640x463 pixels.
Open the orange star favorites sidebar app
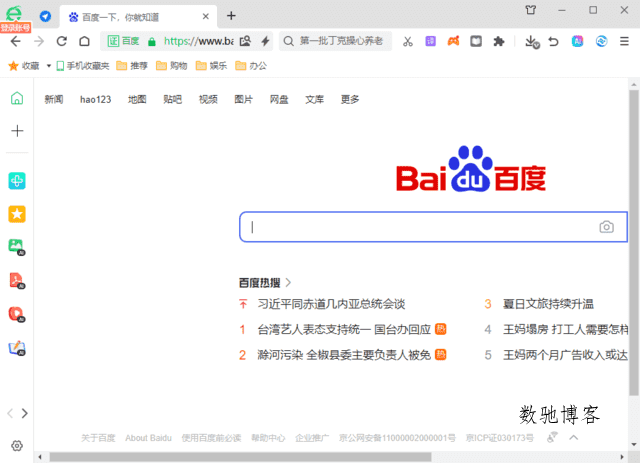pyautogui.click(x=17, y=214)
